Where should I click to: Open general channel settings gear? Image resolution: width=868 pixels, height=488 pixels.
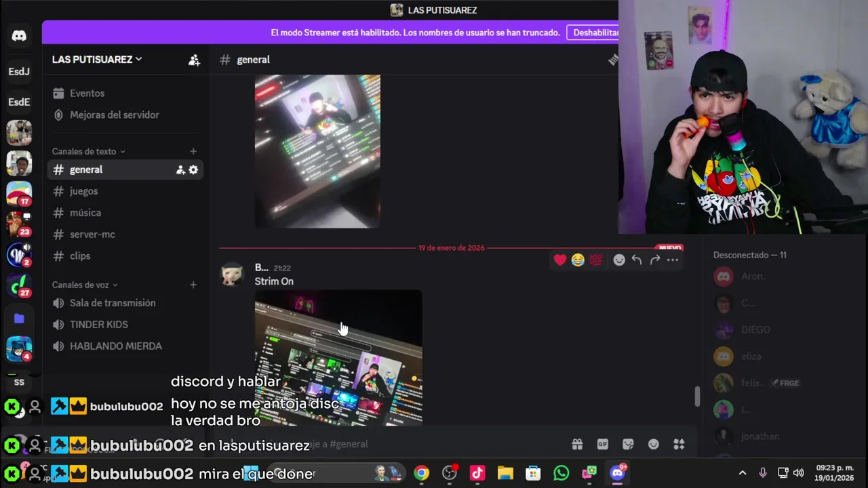coord(193,169)
